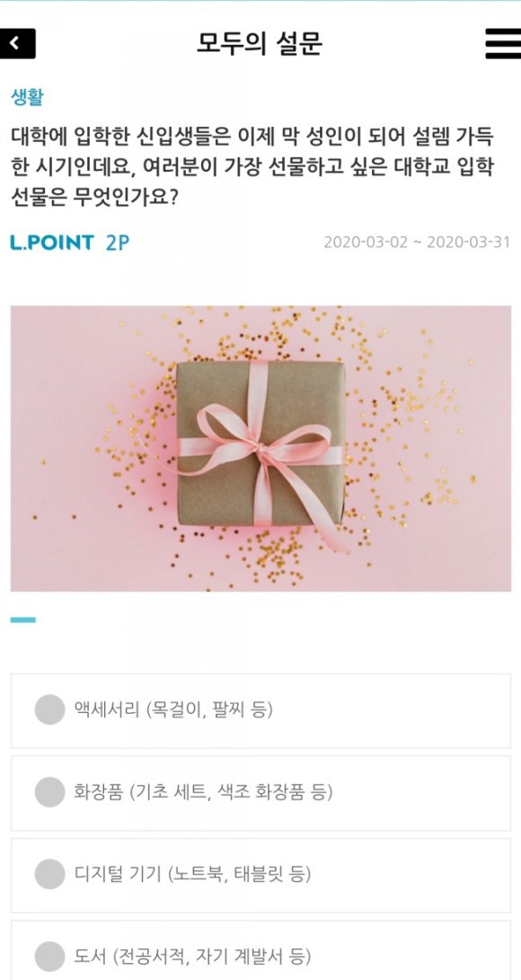
Task: Tap the back arrow button
Action: coord(17,44)
